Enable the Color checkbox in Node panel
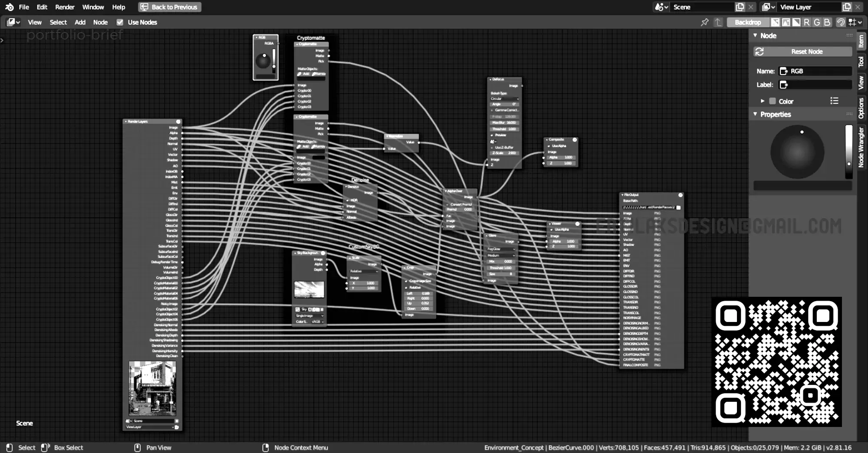Screen dimensions: 868x453 click(773, 101)
